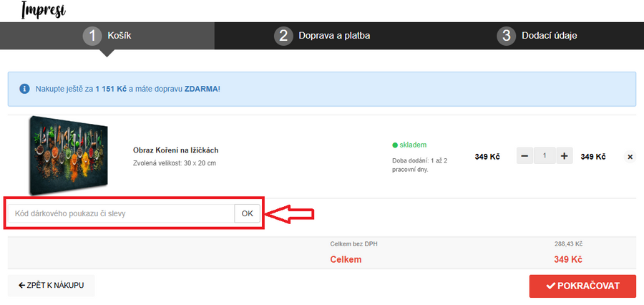644x305 pixels.
Task: Click the Celkem bez DPH label
Action: click(x=353, y=244)
